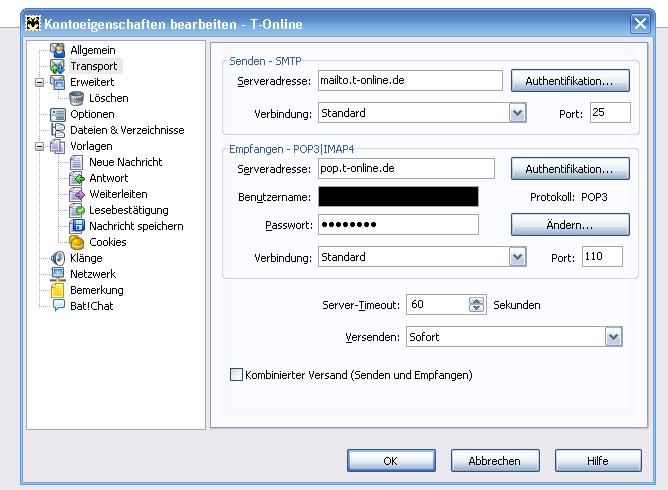The image size is (668, 490).
Task: Open POP3 Authentifikation button
Action: point(570,169)
